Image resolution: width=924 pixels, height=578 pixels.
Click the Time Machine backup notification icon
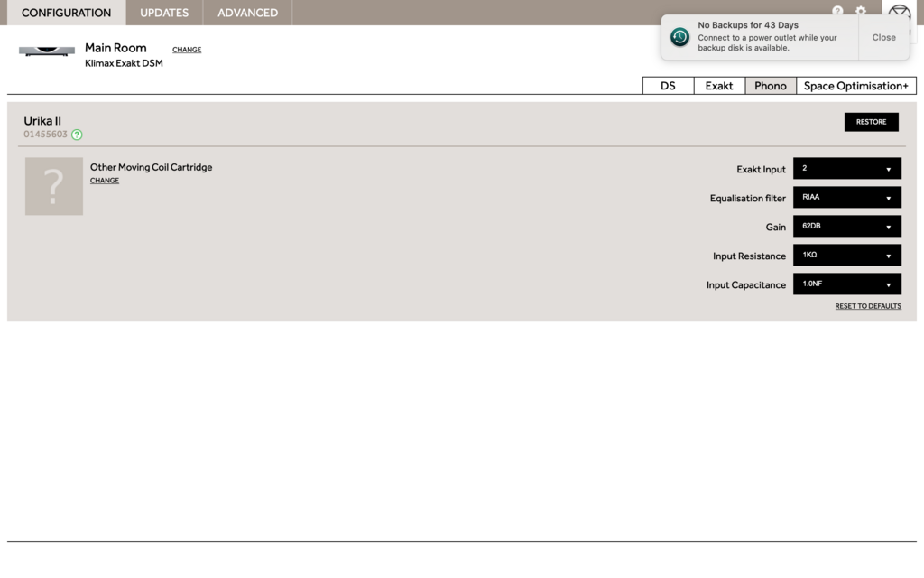pos(679,36)
